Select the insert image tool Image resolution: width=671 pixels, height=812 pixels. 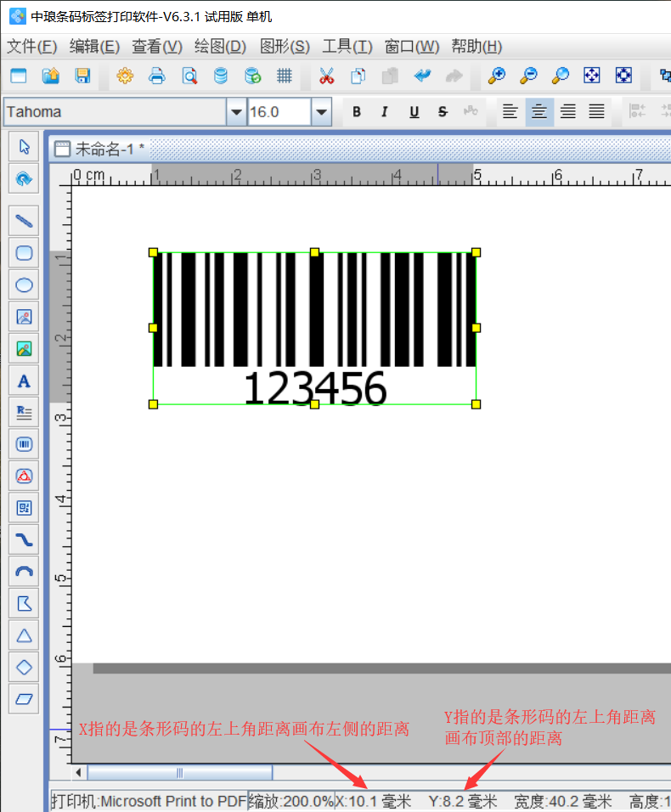tap(24, 317)
